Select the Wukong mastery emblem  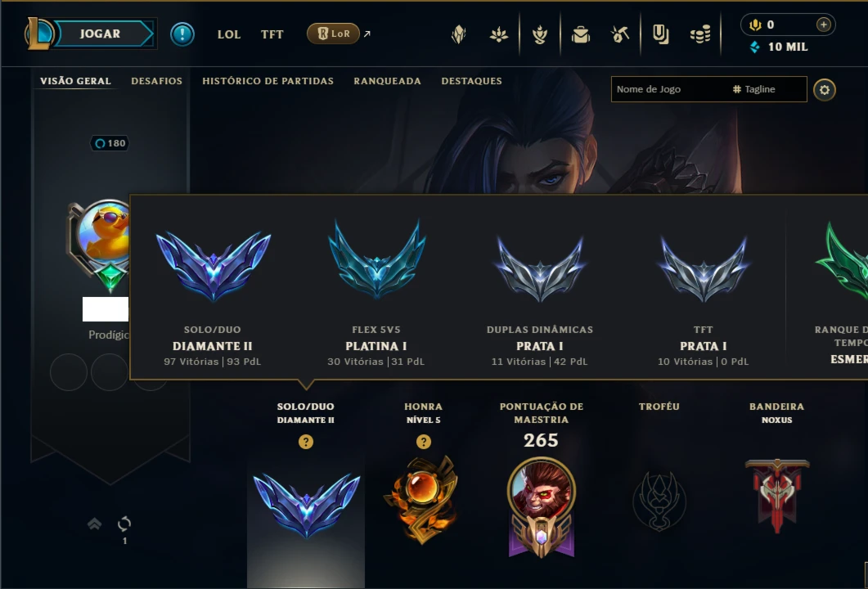click(542, 506)
